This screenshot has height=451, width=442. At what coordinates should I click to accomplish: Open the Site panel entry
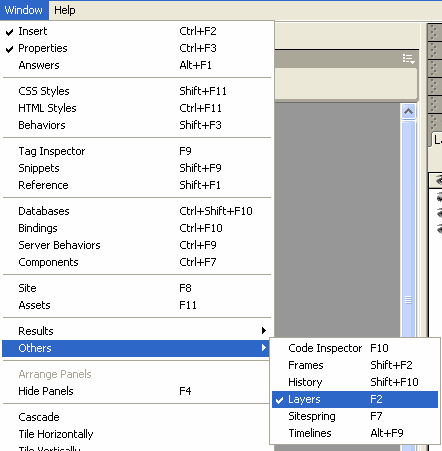[x=137, y=288]
